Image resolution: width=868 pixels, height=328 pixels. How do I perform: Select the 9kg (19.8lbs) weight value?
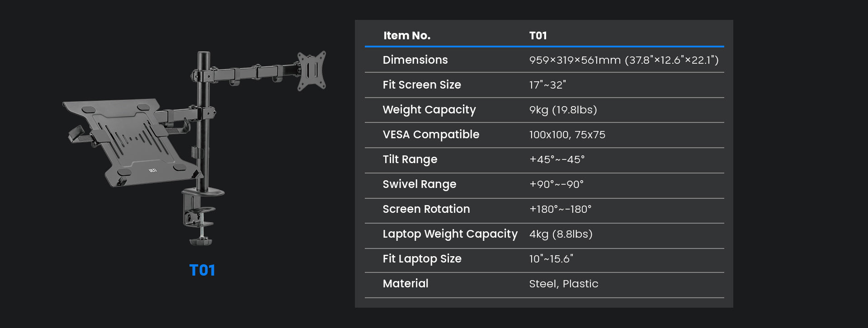click(x=563, y=110)
